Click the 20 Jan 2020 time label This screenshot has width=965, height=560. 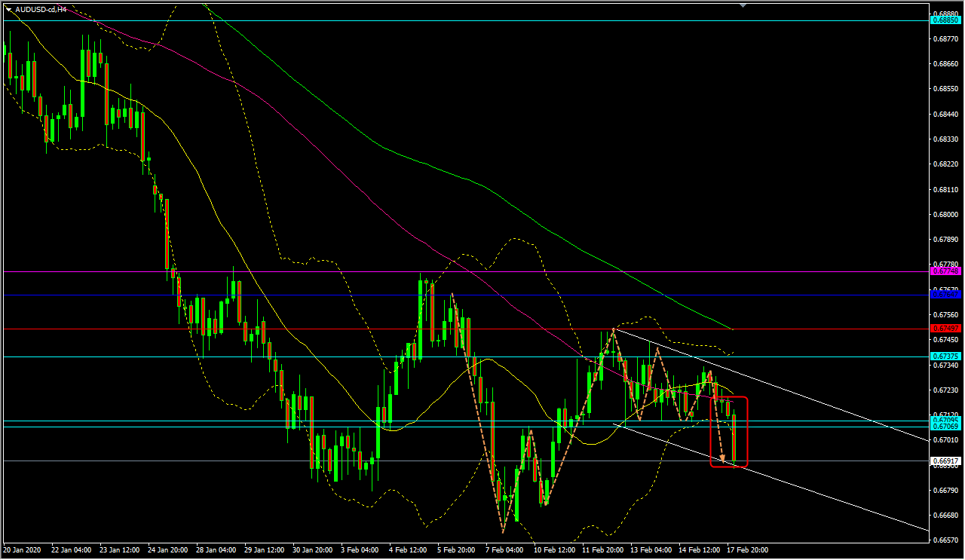click(x=23, y=550)
